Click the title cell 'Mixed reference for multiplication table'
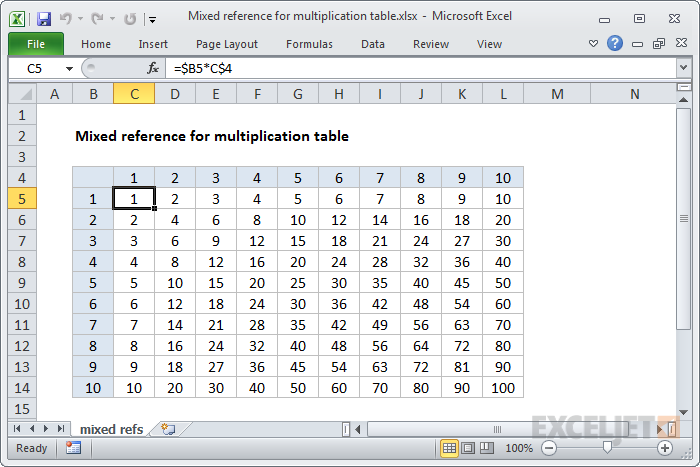The image size is (700, 467). (212, 136)
